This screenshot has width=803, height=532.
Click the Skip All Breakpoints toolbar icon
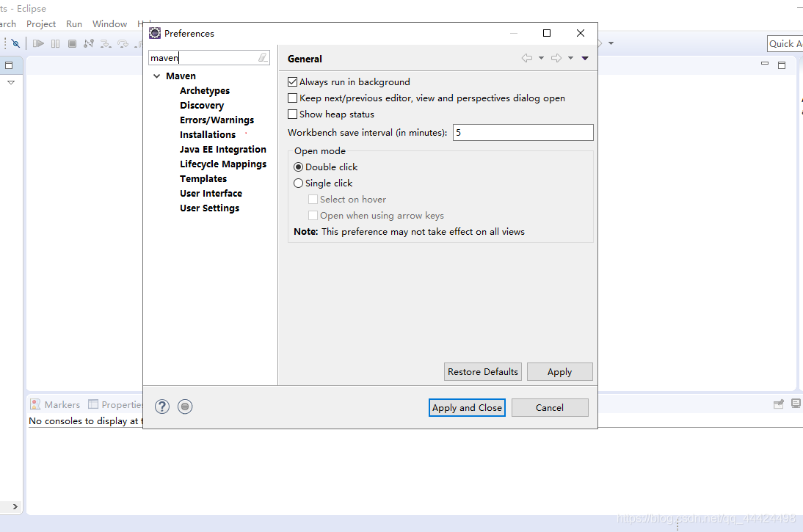[x=15, y=43]
